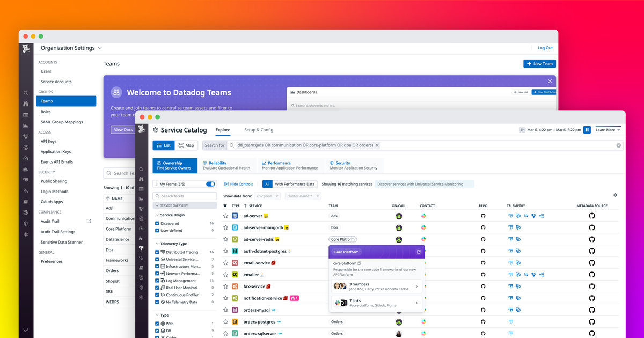Collapse the Type facet group

coord(157,315)
